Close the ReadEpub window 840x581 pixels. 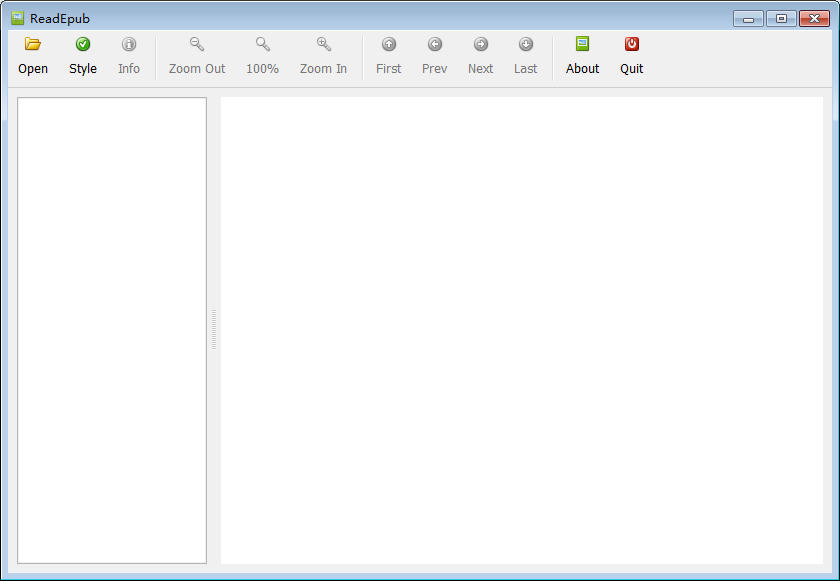click(x=814, y=19)
